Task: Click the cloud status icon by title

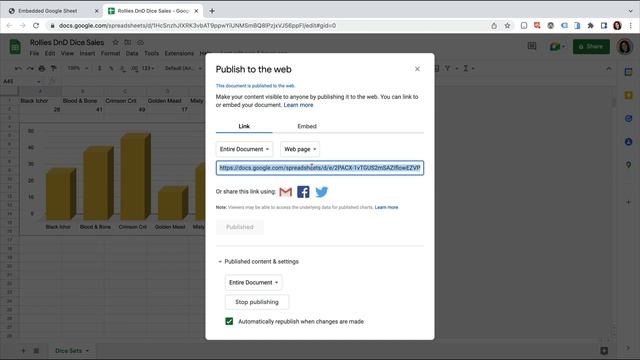Action: tap(140, 42)
